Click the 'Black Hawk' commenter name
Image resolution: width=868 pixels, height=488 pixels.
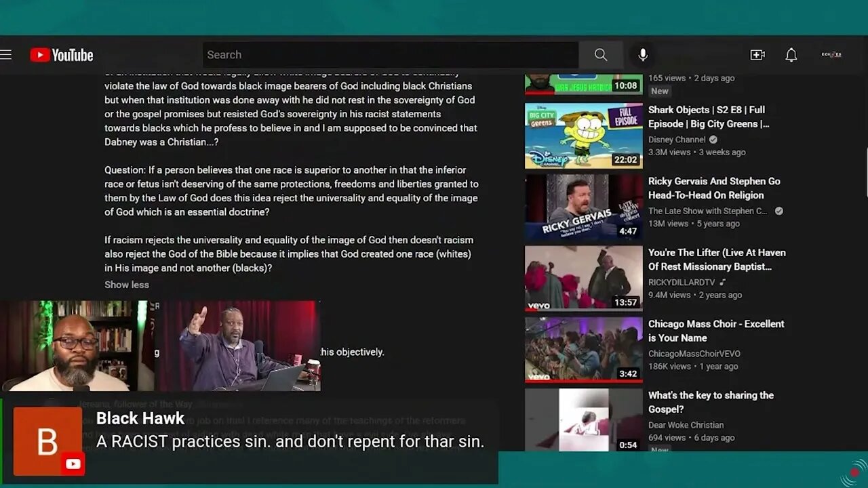tap(140, 418)
